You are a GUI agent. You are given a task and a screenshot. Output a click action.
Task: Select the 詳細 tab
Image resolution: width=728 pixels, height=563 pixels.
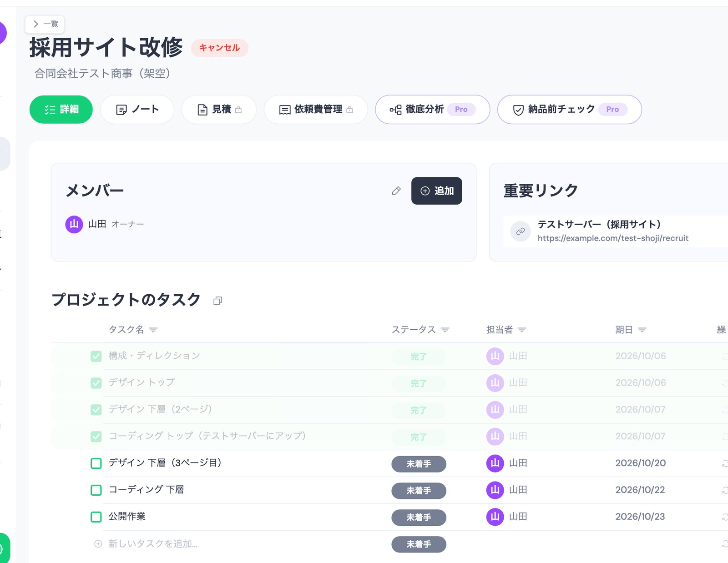tap(61, 110)
